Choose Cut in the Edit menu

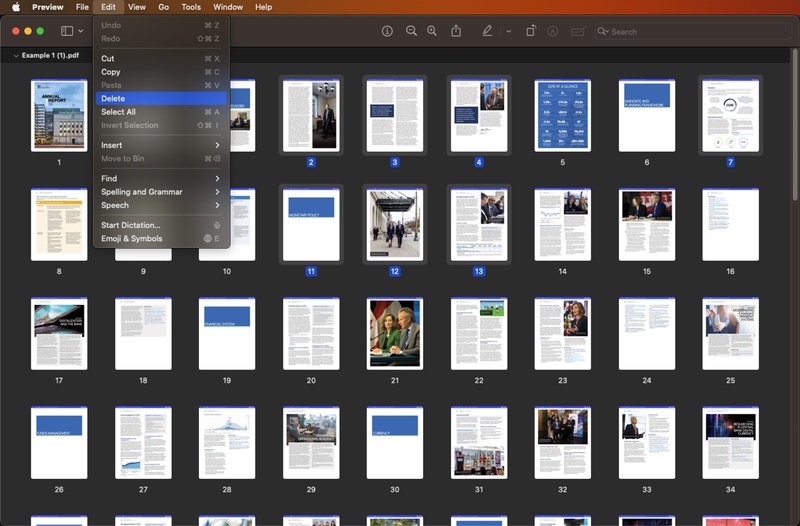(x=161, y=59)
